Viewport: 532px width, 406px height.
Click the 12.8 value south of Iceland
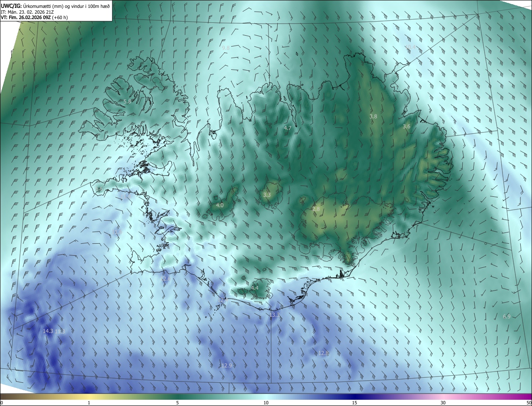pyautogui.click(x=323, y=353)
